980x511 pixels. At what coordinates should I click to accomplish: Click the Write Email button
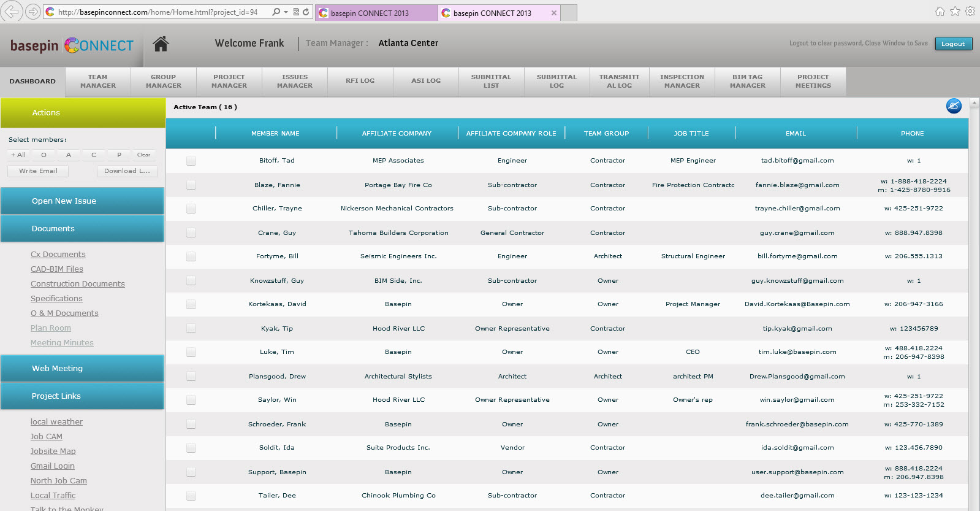tap(38, 171)
